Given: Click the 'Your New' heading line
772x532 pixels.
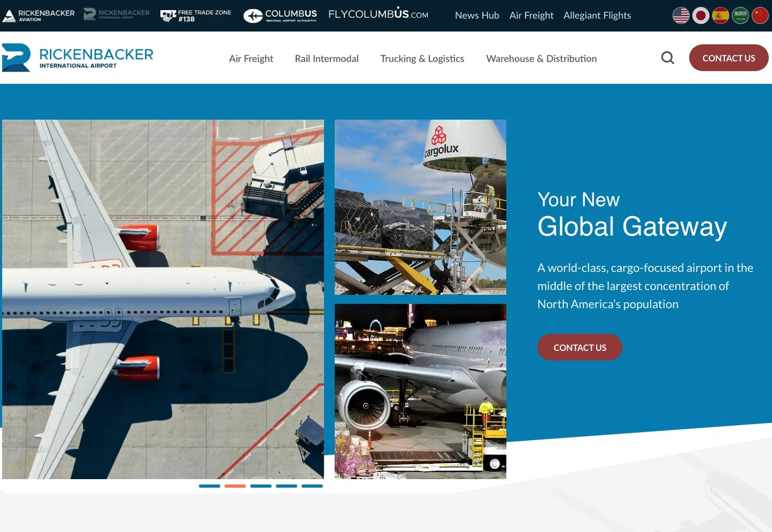Looking at the screenshot, I should tap(578, 199).
